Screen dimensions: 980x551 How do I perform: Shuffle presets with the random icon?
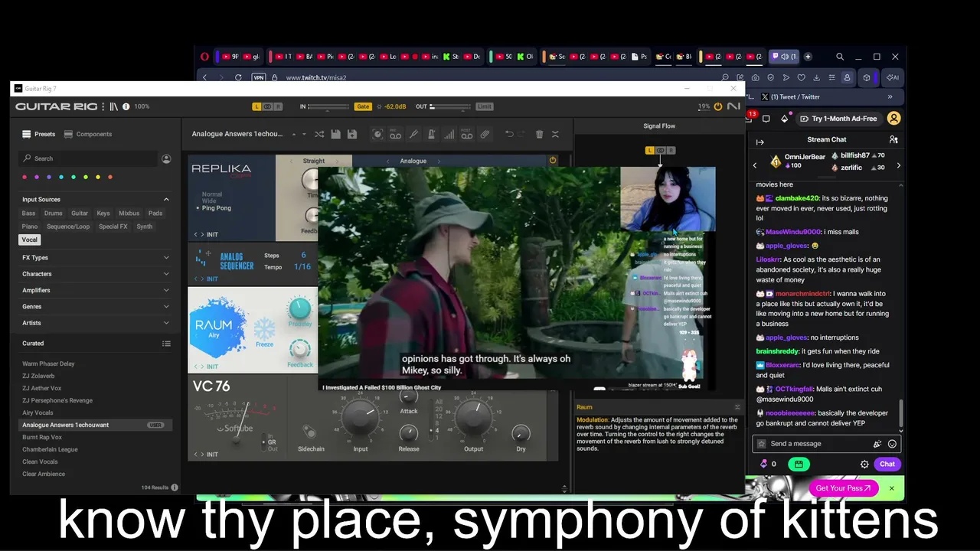pyautogui.click(x=319, y=134)
